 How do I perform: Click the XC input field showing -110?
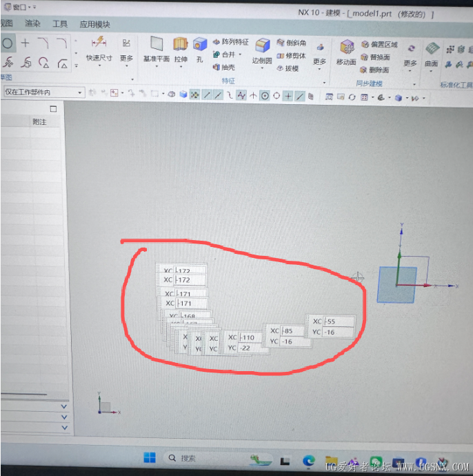click(250, 337)
